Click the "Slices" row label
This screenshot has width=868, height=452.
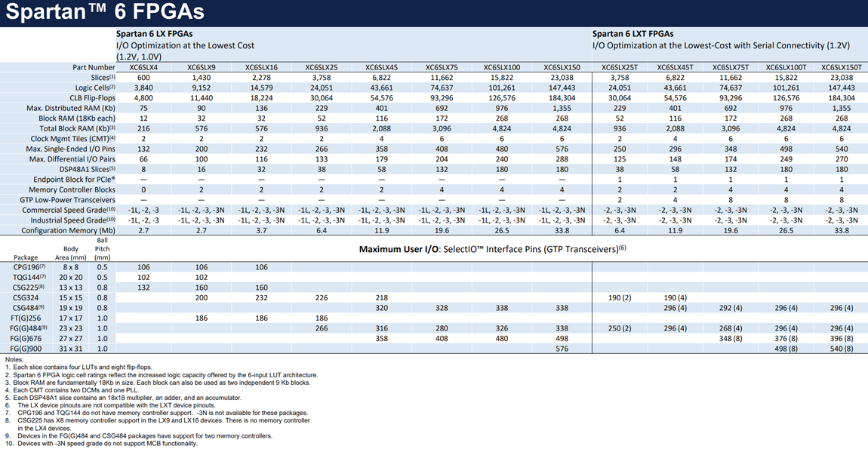coord(103,78)
